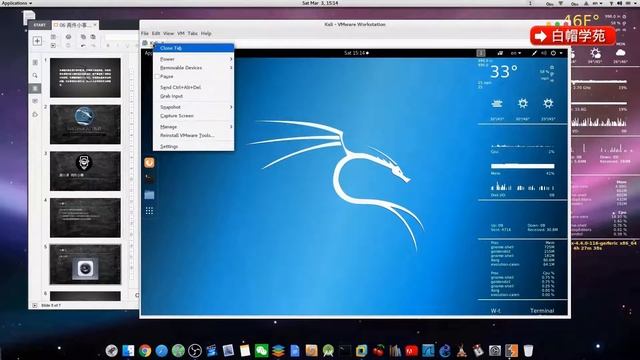
Task: Open the Finder-style icon in dock
Action: [x=128, y=351]
